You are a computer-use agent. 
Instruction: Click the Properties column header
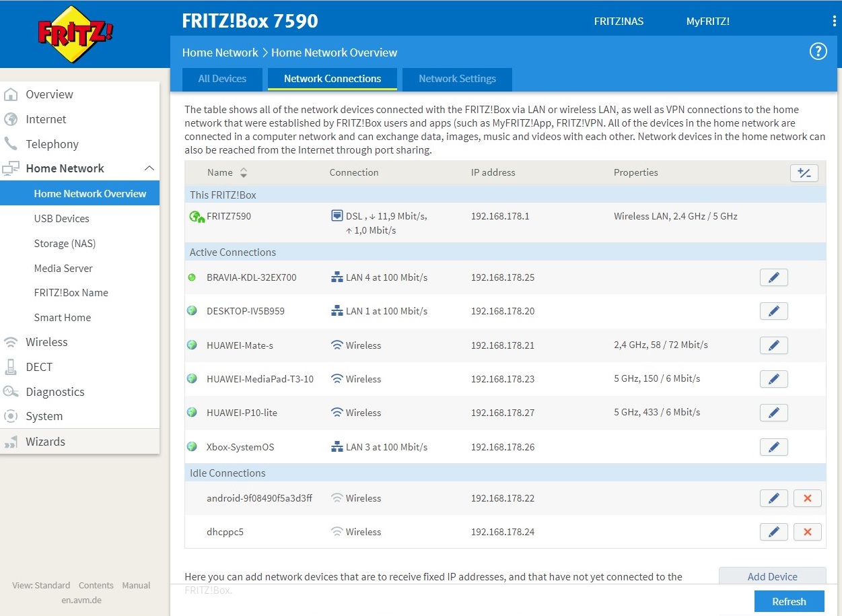[636, 173]
